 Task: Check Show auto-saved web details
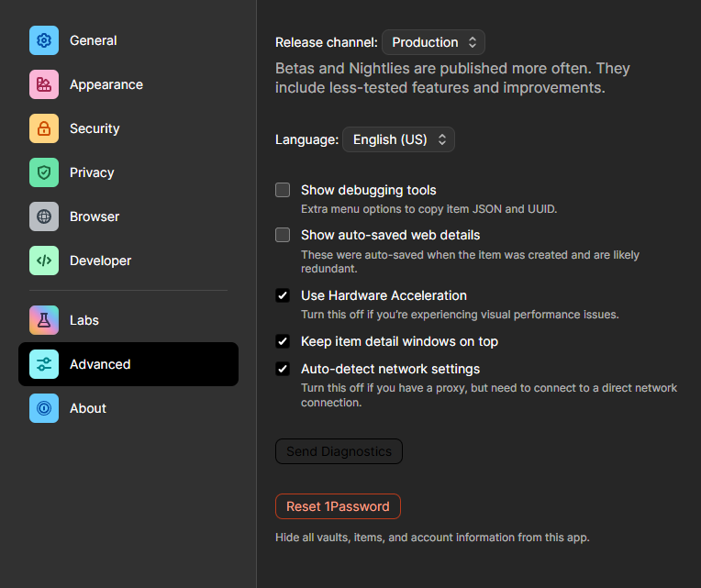tap(283, 235)
